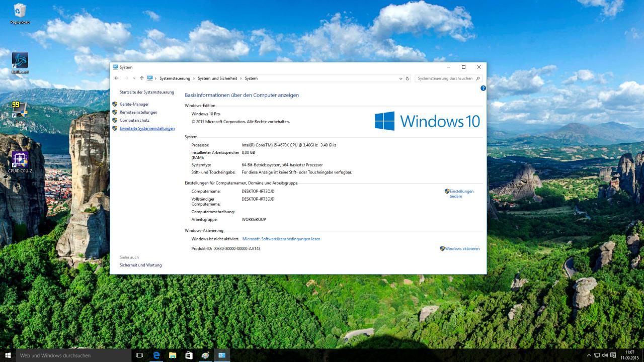Select System und Sicherheit breadcrumb

tap(217, 78)
